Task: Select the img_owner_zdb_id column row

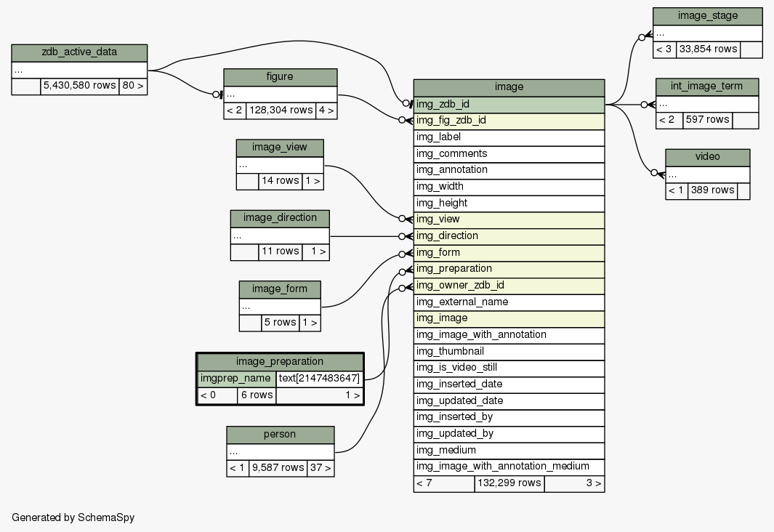Action: pos(509,286)
